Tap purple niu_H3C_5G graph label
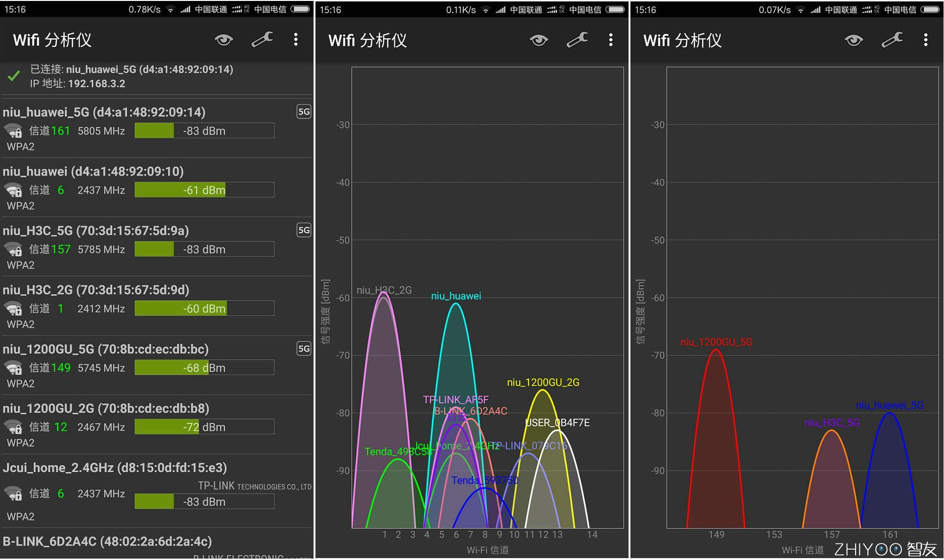This screenshot has height=560, width=944. tap(832, 422)
